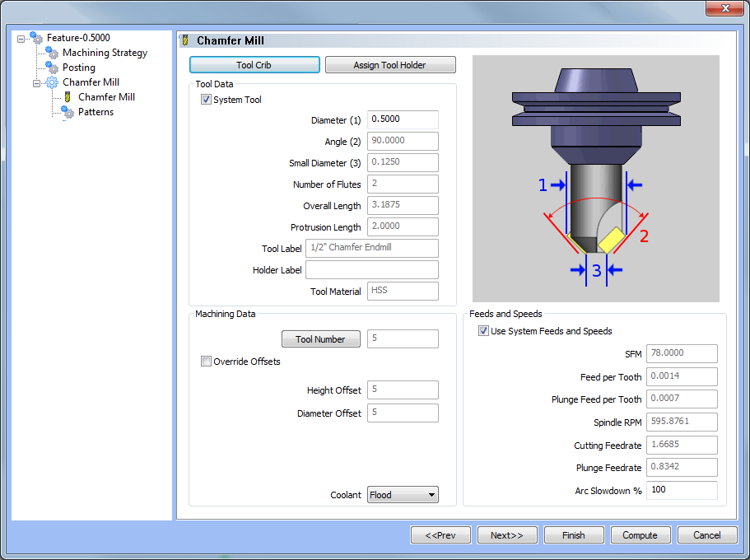Close the dialog window
This screenshot has width=750, height=560.
point(725,8)
